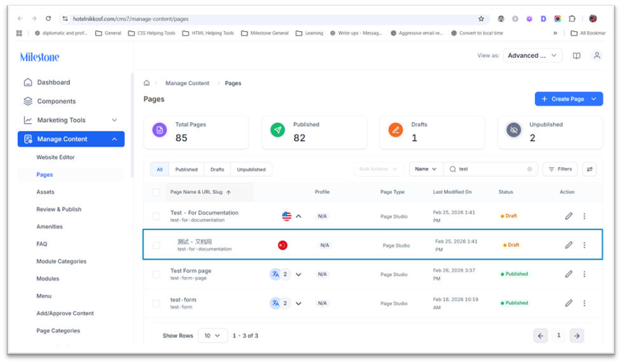Collapse the Manage Content menu
This screenshot has height=364, width=622.
pos(114,139)
